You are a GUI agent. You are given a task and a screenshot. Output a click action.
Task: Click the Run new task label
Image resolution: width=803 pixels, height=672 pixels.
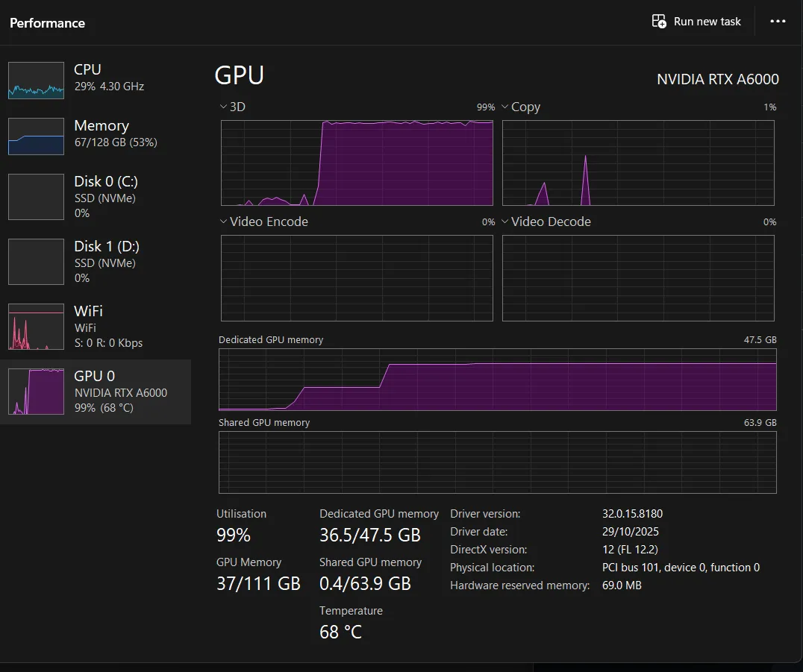[707, 22]
